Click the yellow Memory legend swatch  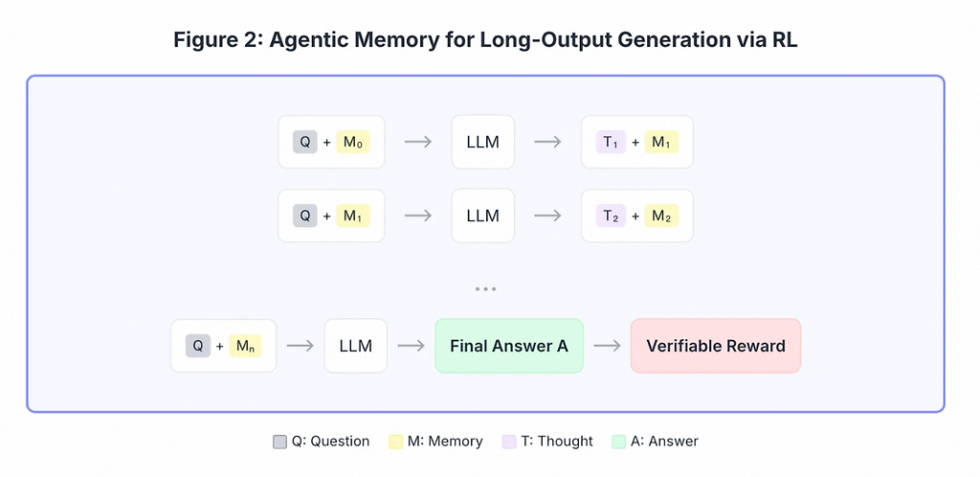coord(395,442)
